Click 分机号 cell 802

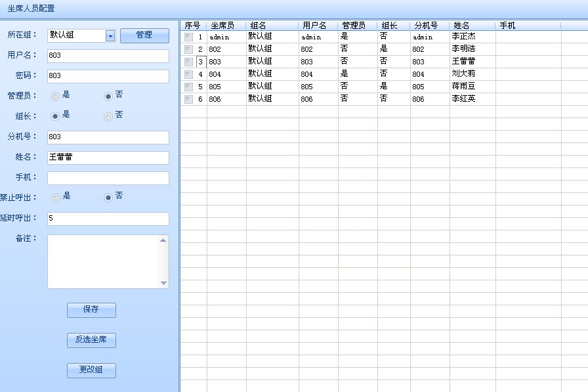click(430, 49)
